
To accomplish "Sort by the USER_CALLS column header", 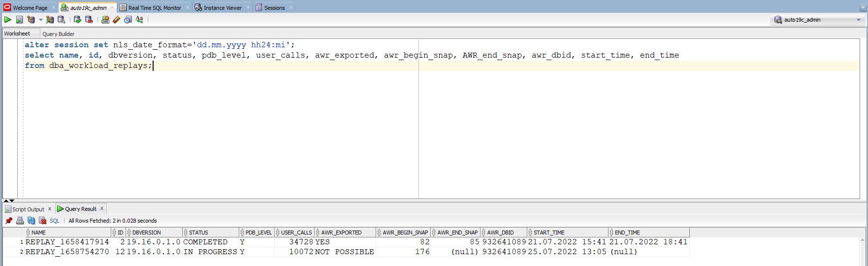I will 294,233.
